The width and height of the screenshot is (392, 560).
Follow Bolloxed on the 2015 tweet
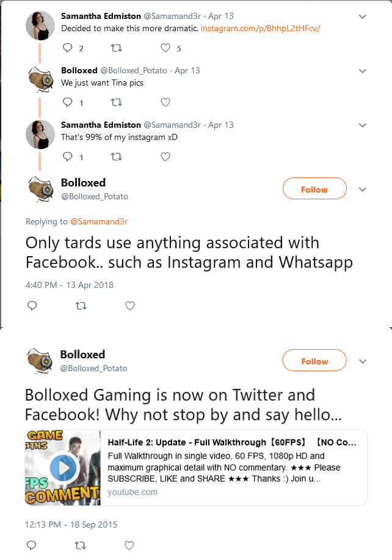click(x=314, y=361)
